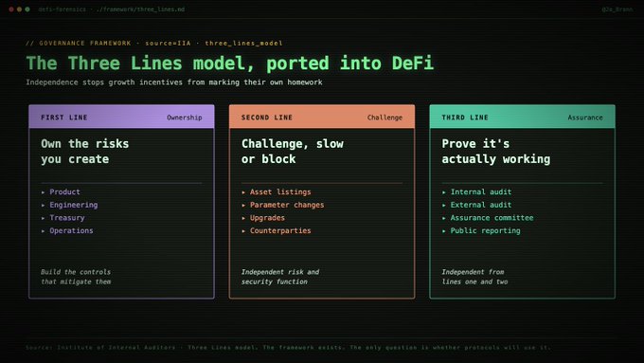
Task: Select the SECOND LINE card header
Action: [322, 118]
